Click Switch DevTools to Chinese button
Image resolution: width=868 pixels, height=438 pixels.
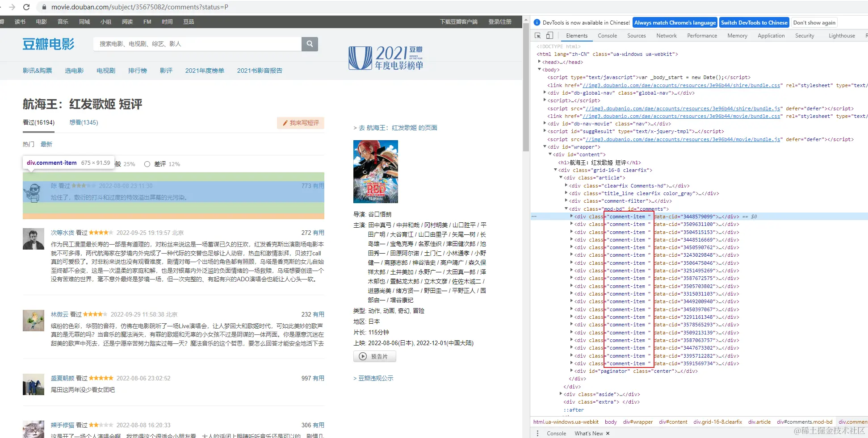[x=754, y=23]
